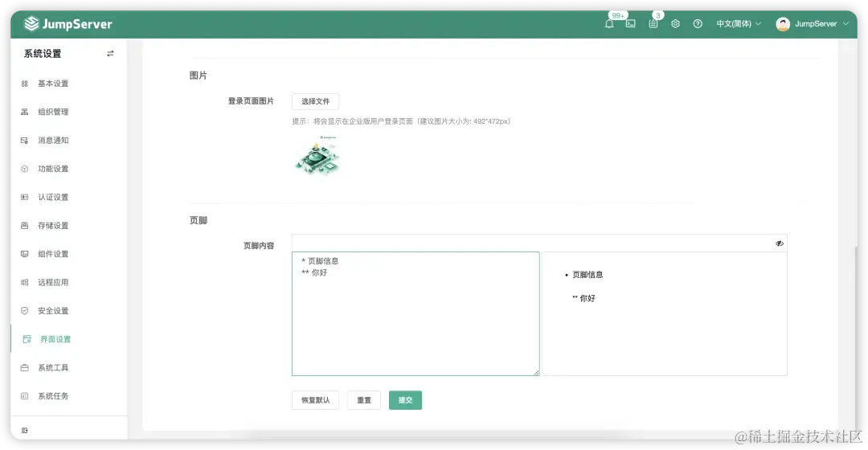Open the notifications bell icon

click(x=609, y=24)
